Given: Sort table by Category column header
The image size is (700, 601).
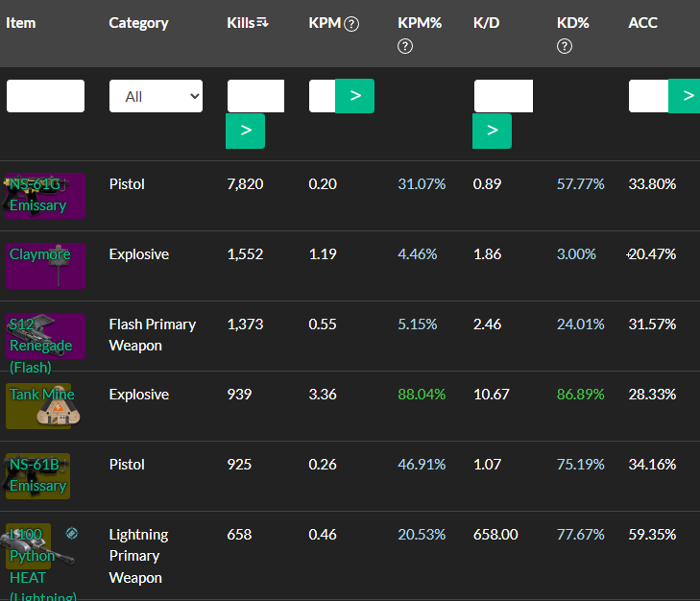Looking at the screenshot, I should click(x=138, y=23).
